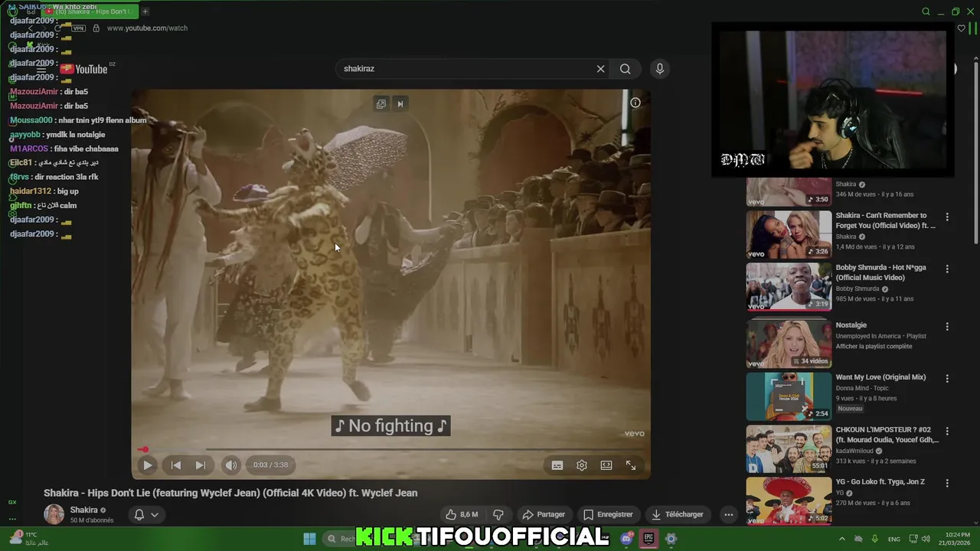Screen dimensions: 980x551
Task: Show hidden system tray icons chevron
Action: tap(842, 539)
